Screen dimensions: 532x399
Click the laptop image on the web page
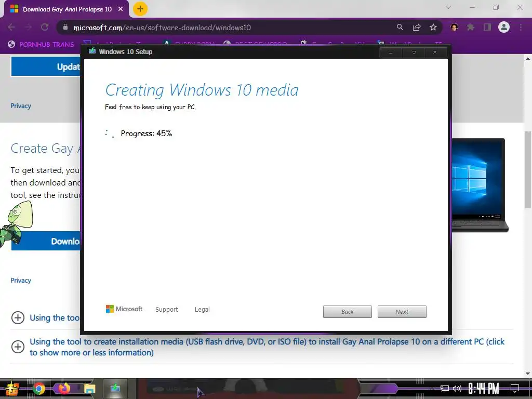(x=480, y=185)
